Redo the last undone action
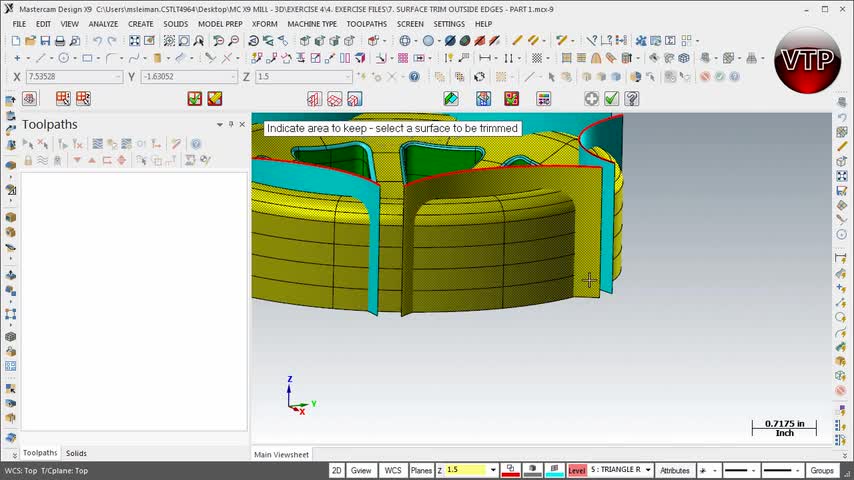854x480 pixels. click(x=112, y=41)
